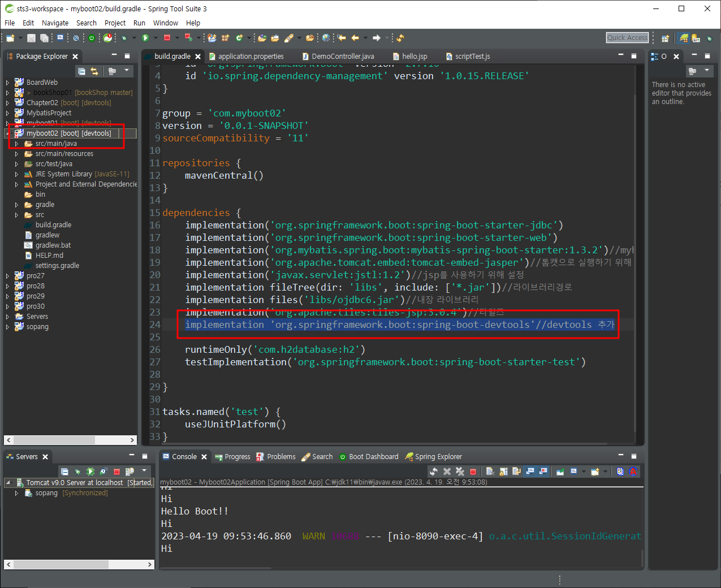Select the MybatisProject project

click(49, 113)
